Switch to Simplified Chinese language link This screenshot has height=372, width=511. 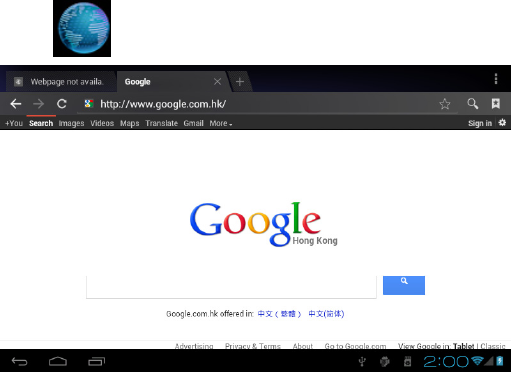(326, 314)
